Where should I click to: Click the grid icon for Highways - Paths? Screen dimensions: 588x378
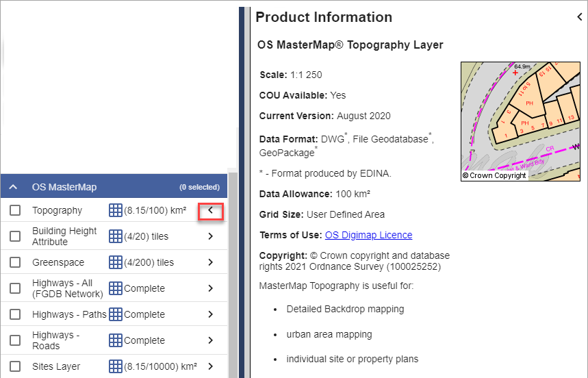tap(116, 314)
